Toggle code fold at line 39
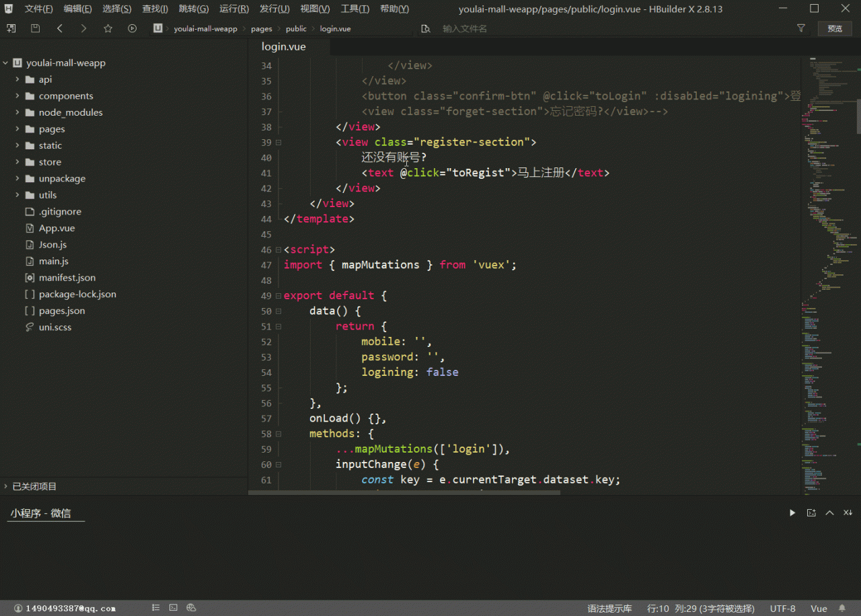861x616 pixels. click(278, 143)
